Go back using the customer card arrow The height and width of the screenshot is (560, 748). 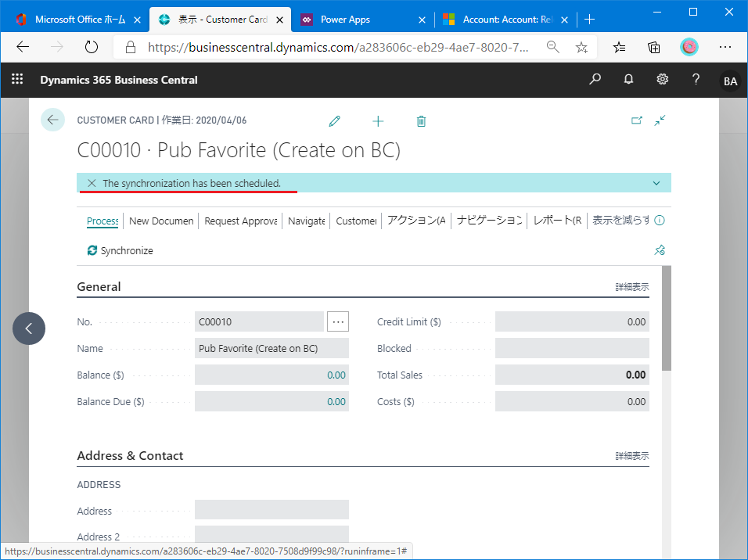[53, 120]
